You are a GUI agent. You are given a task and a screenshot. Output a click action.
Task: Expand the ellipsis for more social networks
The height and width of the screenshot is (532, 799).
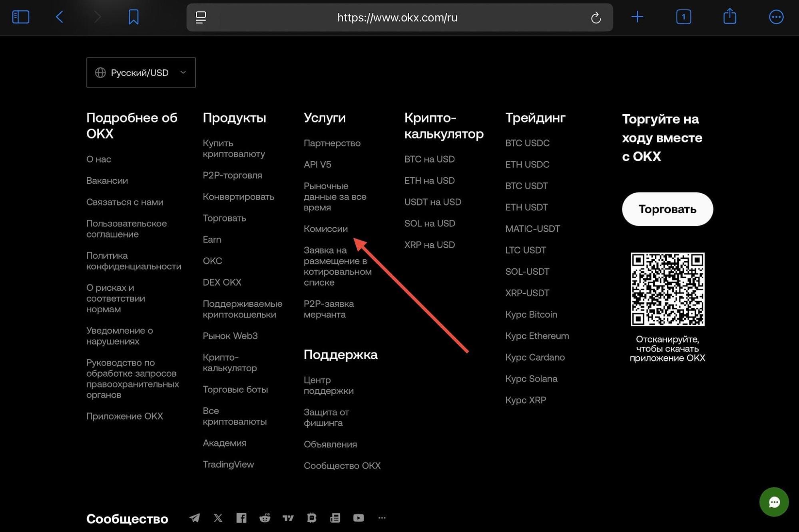(x=382, y=518)
